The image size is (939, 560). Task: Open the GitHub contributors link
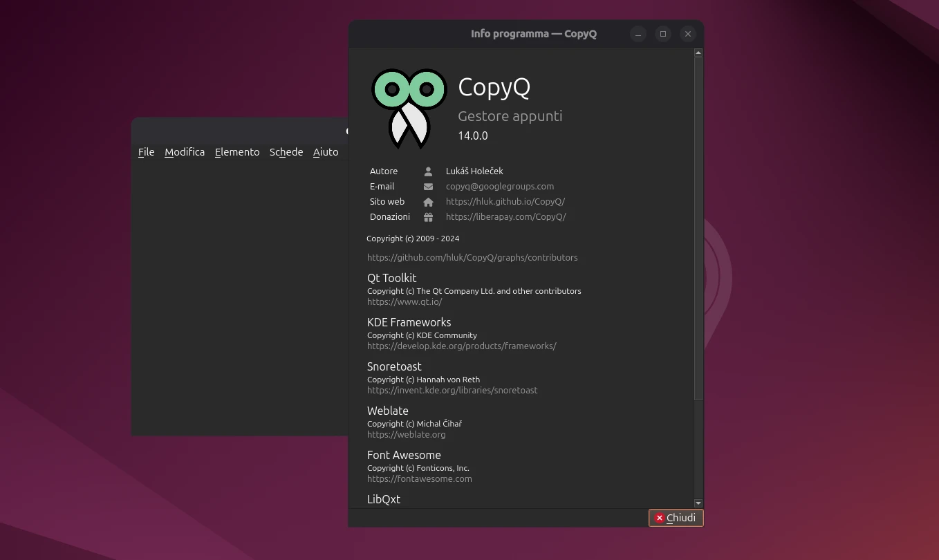(472, 257)
